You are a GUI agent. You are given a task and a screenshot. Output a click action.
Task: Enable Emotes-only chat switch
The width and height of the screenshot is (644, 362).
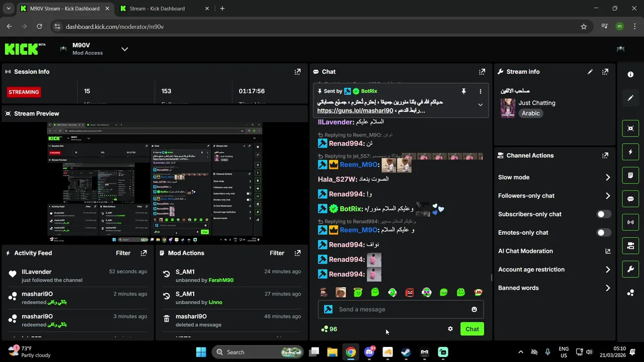pyautogui.click(x=604, y=233)
